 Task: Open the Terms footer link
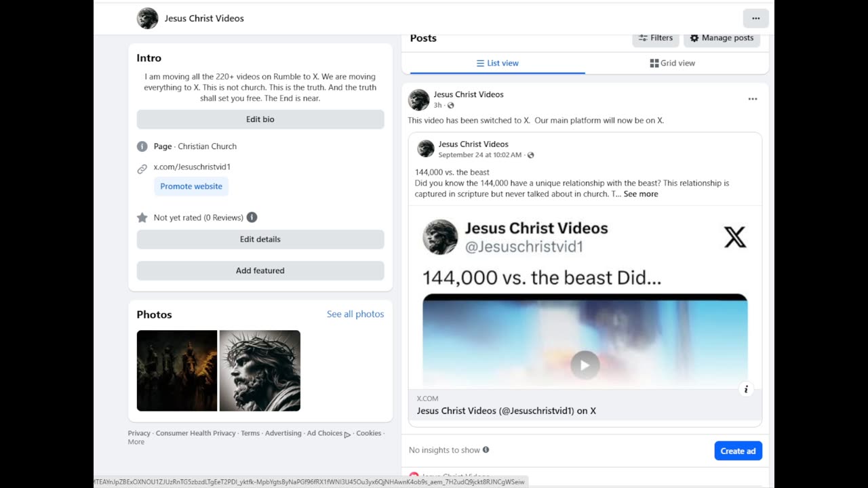250,433
